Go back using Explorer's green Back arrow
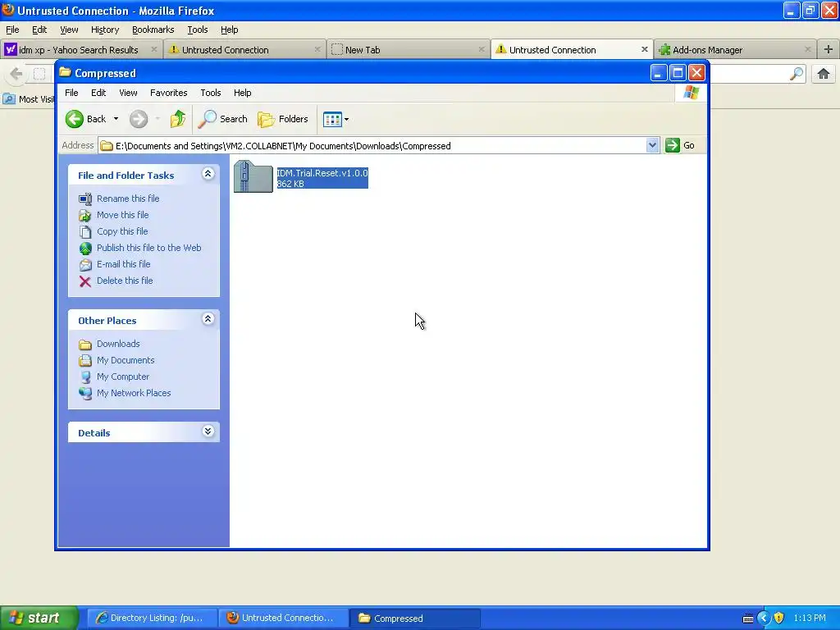This screenshot has width=840, height=630. [x=85, y=119]
